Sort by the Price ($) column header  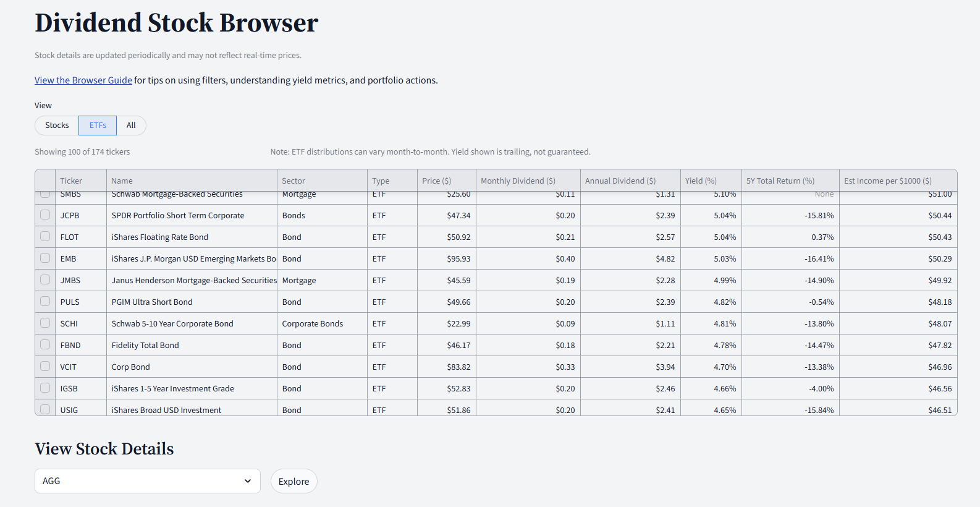point(447,181)
